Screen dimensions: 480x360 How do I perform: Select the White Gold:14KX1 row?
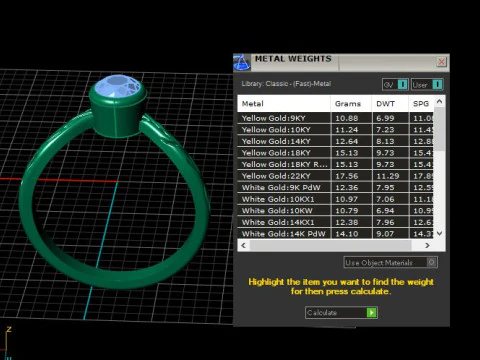336,222
